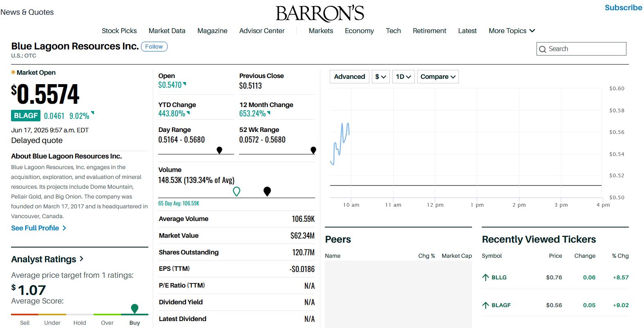The width and height of the screenshot is (644, 328).
Task: Click News & Quotes
Action: coord(27,12)
